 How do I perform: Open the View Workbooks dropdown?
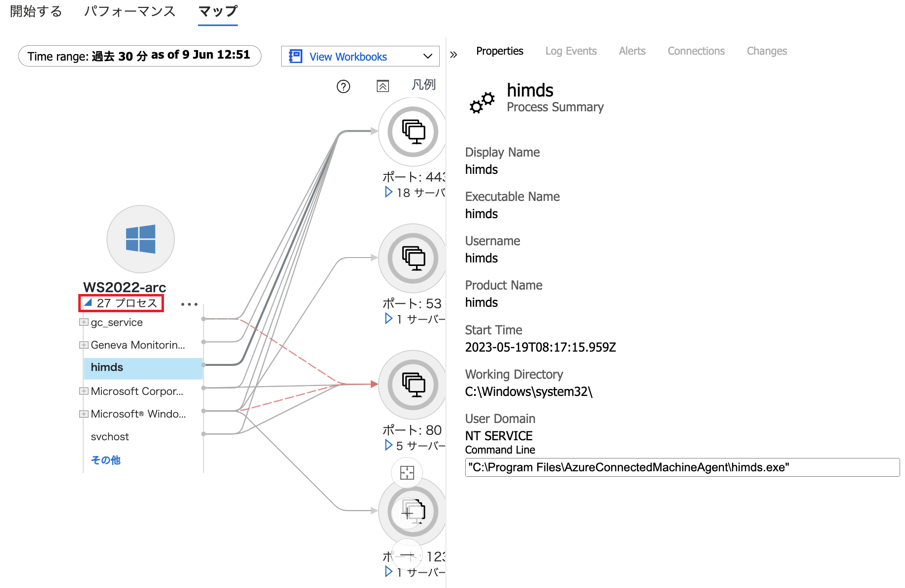(x=360, y=56)
